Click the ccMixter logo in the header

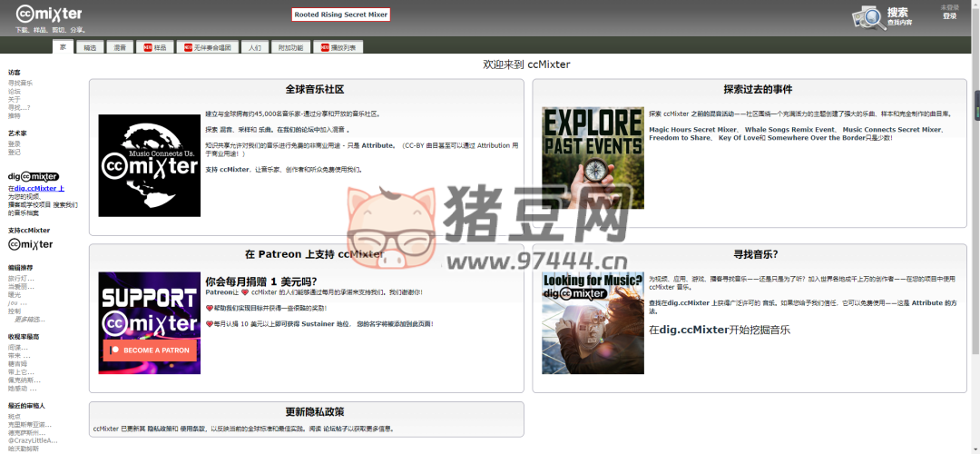pos(49,14)
